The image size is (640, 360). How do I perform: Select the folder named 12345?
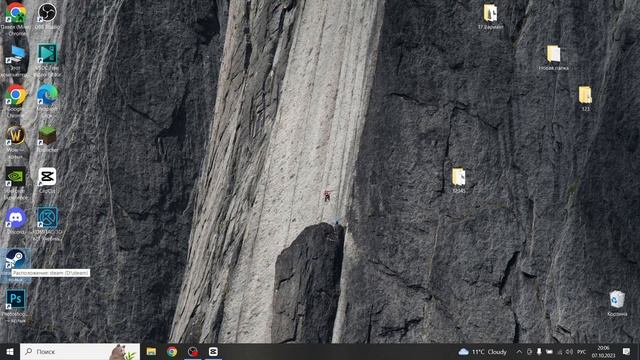(x=458, y=179)
